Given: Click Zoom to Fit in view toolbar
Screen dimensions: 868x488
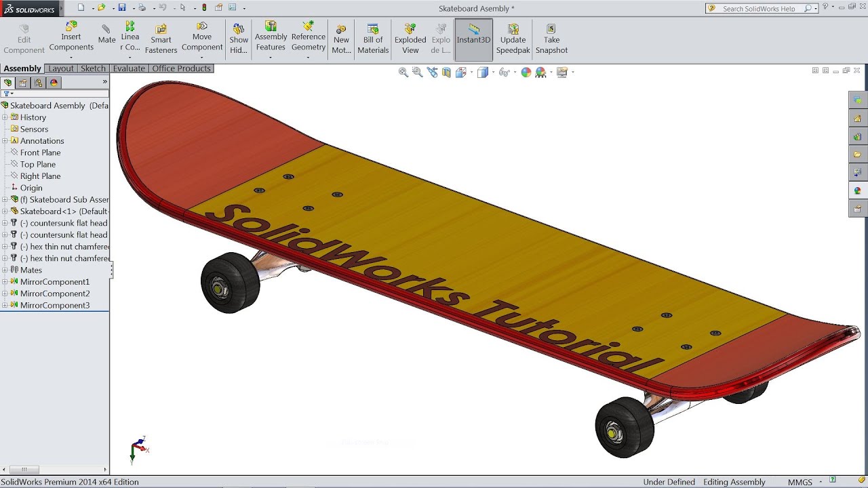Looking at the screenshot, I should tap(403, 72).
